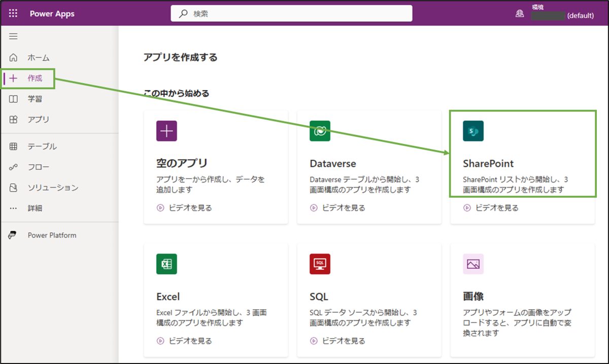Viewport: 609px width, 364px height.
Task: Open the 環境 (default) environment picker
Action: pyautogui.click(x=562, y=12)
